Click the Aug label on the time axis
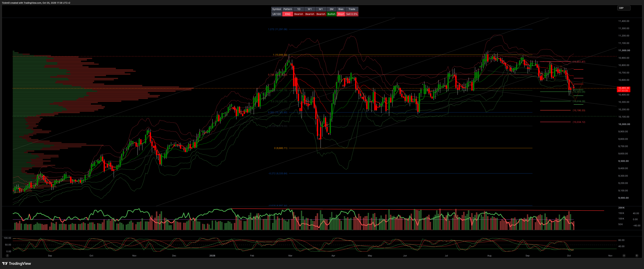This screenshot has width=644, height=269. point(489,256)
